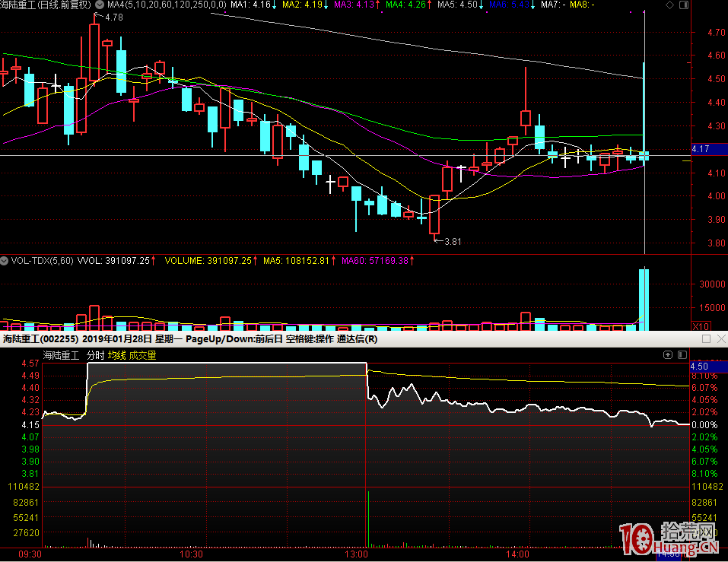Viewport: 728px width, 562px height.
Task: Click the 海陆重工 daily chart title
Action: (46, 5)
